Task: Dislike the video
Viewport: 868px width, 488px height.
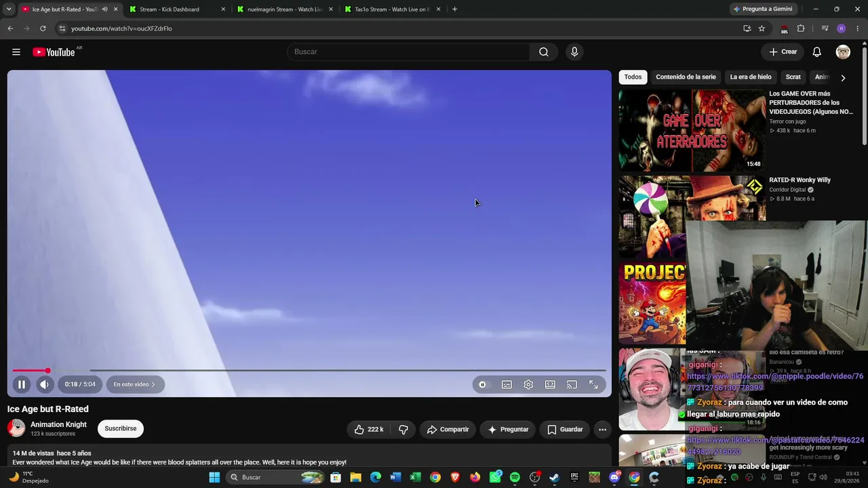Action: [x=403, y=429]
